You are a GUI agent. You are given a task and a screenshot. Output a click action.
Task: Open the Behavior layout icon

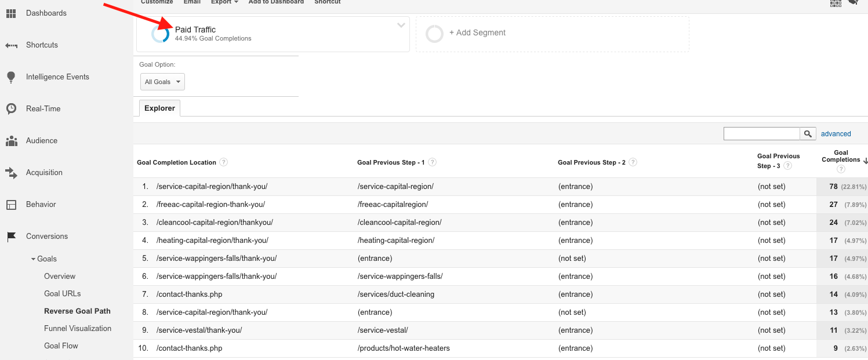(11, 205)
